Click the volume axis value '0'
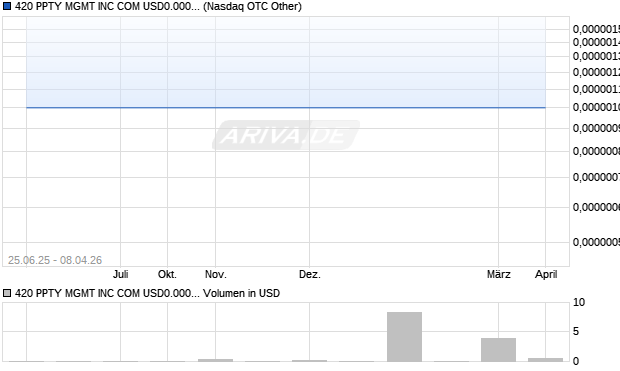 (x=576, y=361)
